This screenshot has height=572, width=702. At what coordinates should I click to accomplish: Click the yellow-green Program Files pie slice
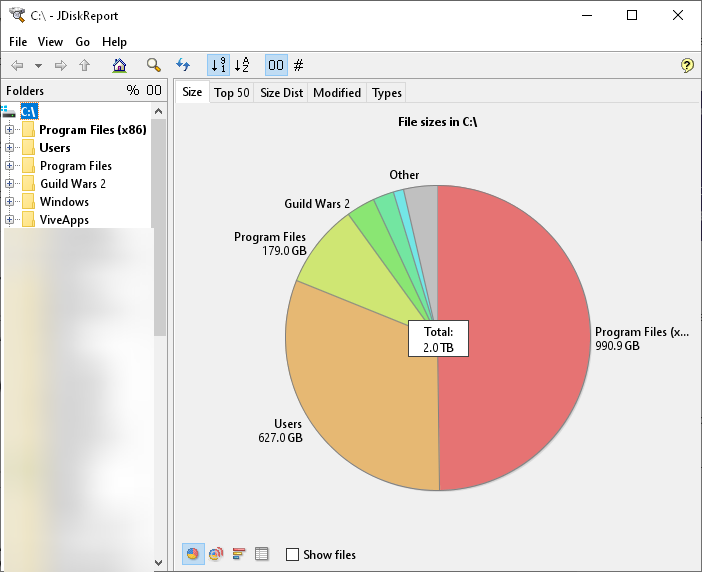click(354, 273)
